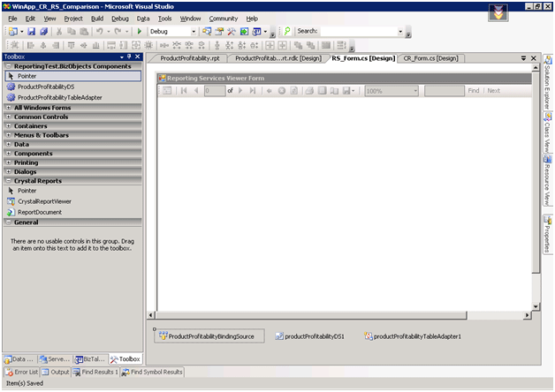Screen dimensions: 555x392
Task: Switch to ProductProfitability.rpt tab
Action: (x=190, y=58)
